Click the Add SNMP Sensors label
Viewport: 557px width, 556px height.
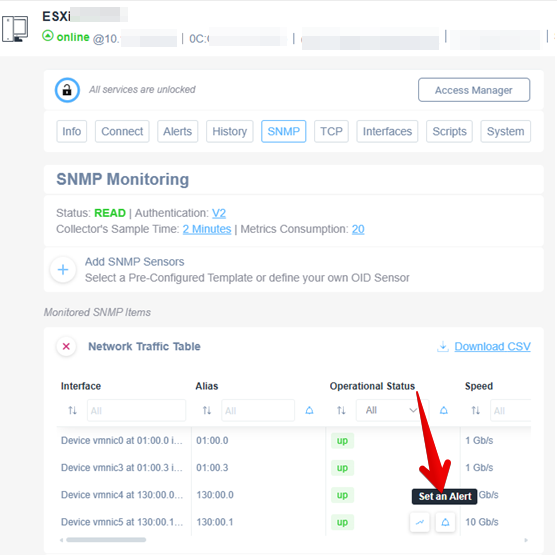click(134, 262)
